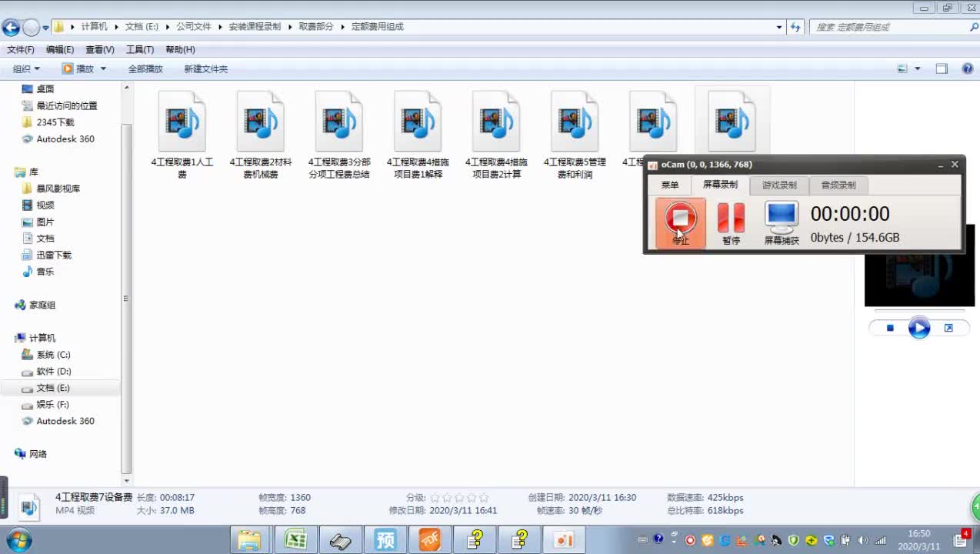This screenshot has width=980, height=554.
Task: Click the 定额费用组成 breadcrumb
Action: [x=377, y=26]
